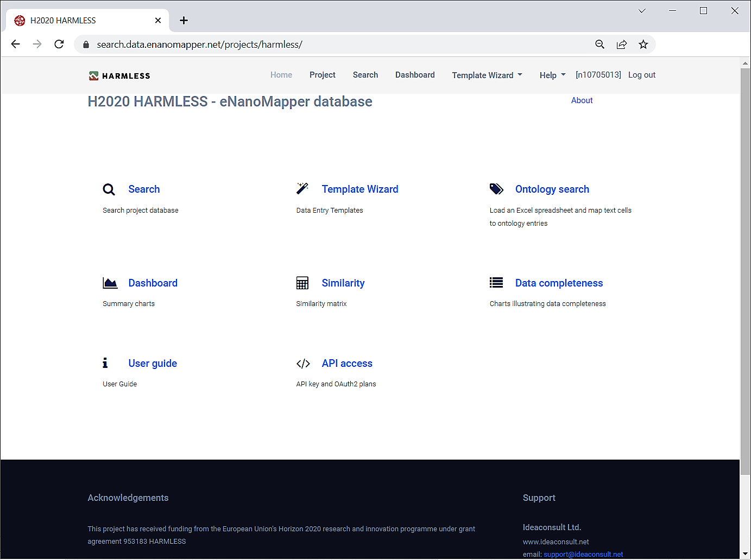This screenshot has height=560, width=751.
Task: Click the page's vertical scrollbar thumb
Action: tap(745, 271)
